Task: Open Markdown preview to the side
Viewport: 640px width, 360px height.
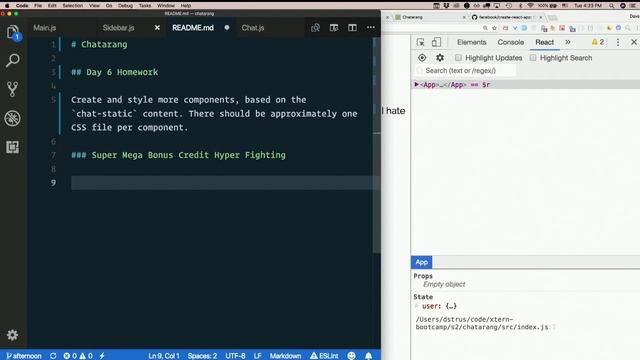Action: [334, 28]
